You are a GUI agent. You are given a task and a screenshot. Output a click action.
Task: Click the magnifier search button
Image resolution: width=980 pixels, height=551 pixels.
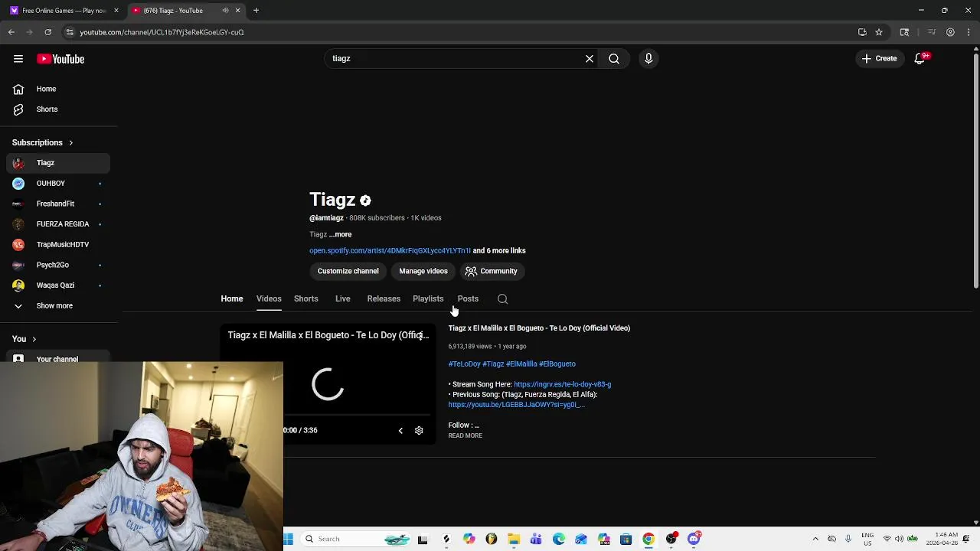(614, 58)
